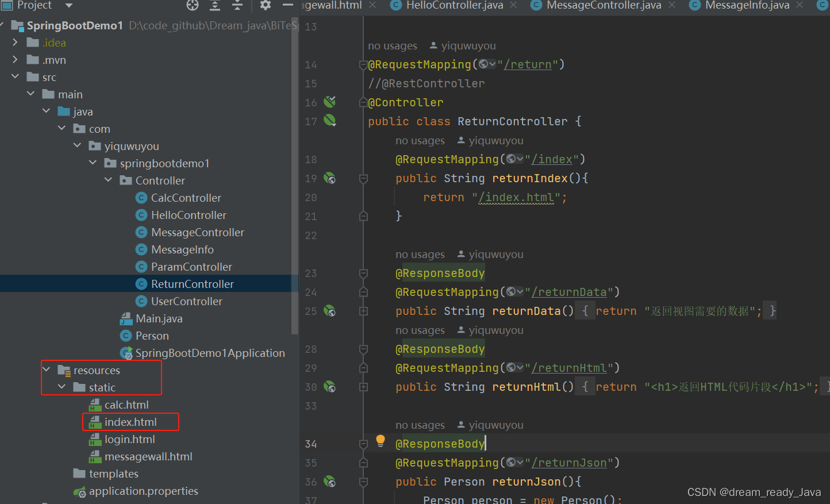Open URL globe dropdown for /return mapping
Viewport: 830px width, 504px height.
click(487, 64)
